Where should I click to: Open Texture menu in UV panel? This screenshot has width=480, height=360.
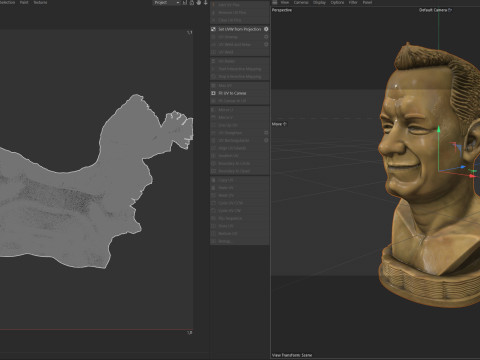click(40, 2)
